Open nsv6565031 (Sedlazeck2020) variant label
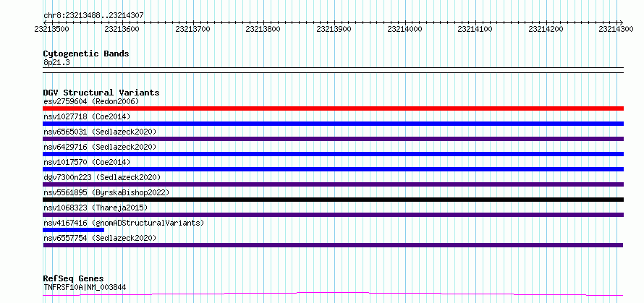Image resolution: width=644 pixels, height=303 pixels. click(x=100, y=132)
